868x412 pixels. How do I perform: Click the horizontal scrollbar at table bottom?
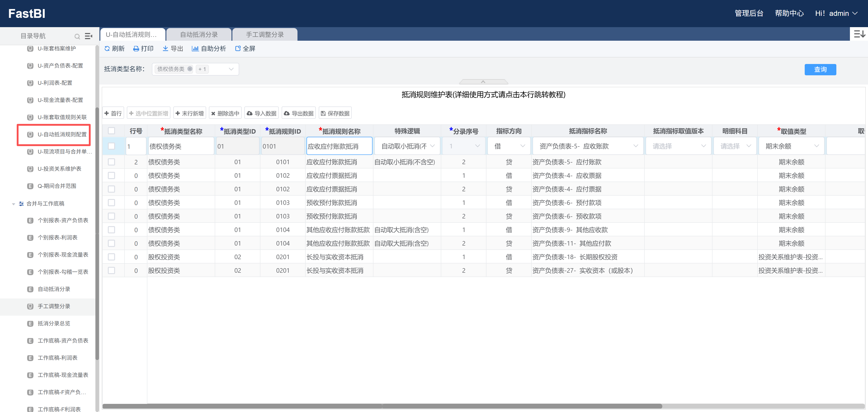382,406
